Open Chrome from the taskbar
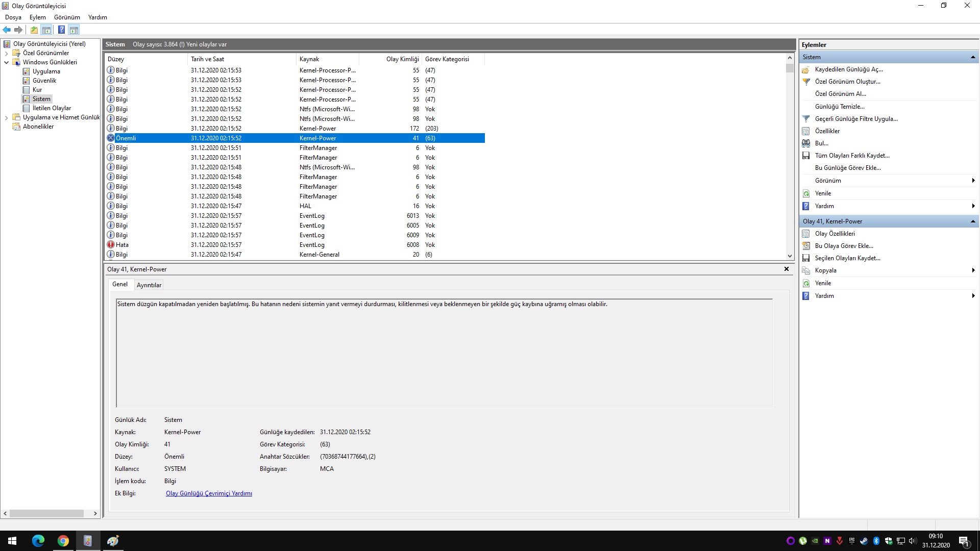 63,541
